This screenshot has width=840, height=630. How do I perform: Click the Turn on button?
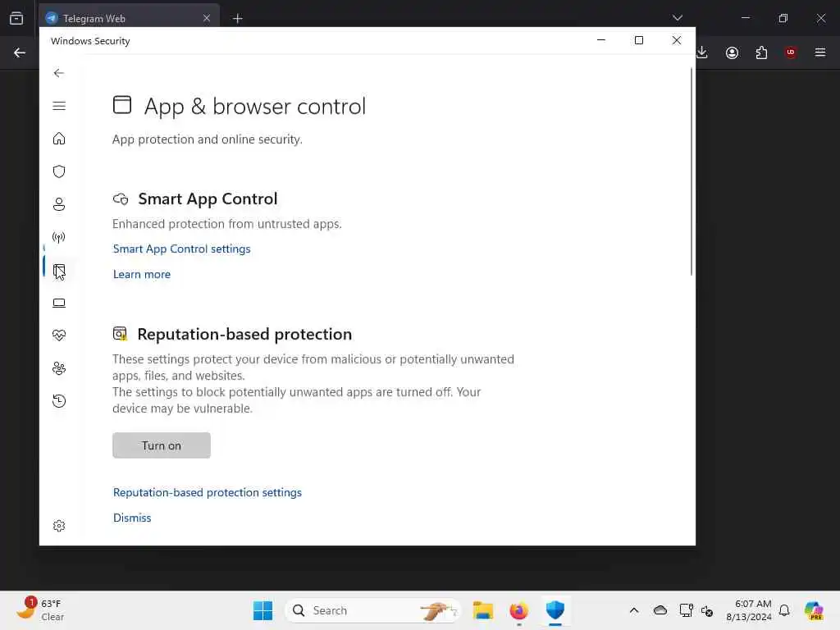[162, 445]
